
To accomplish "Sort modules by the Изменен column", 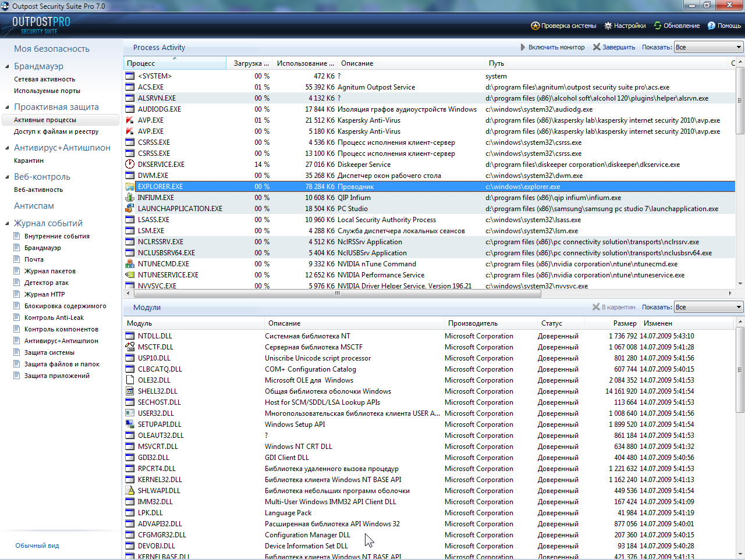I will coord(687,323).
